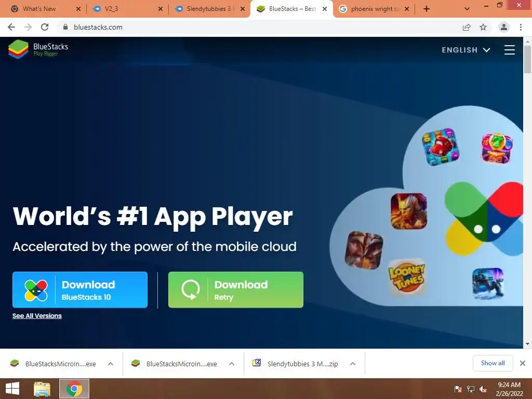This screenshot has width=532, height=399.
Task: Open File Explorer from taskbar
Action: click(x=42, y=389)
